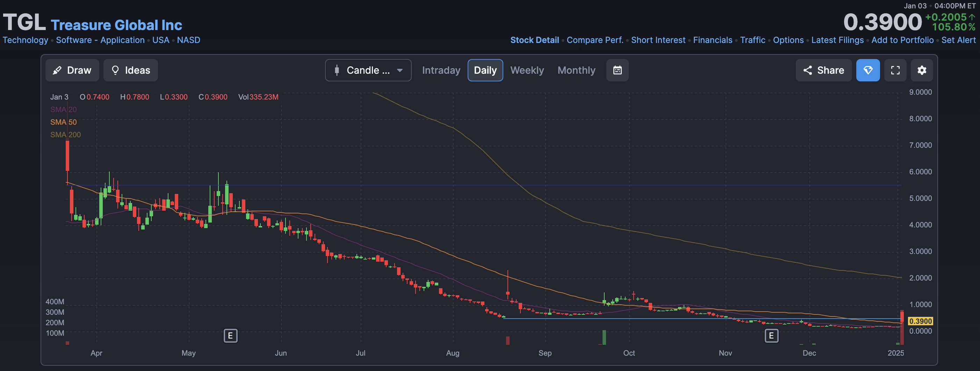Toggle SMA 20 indicator label
This screenshot has height=371, width=980.
(x=64, y=109)
